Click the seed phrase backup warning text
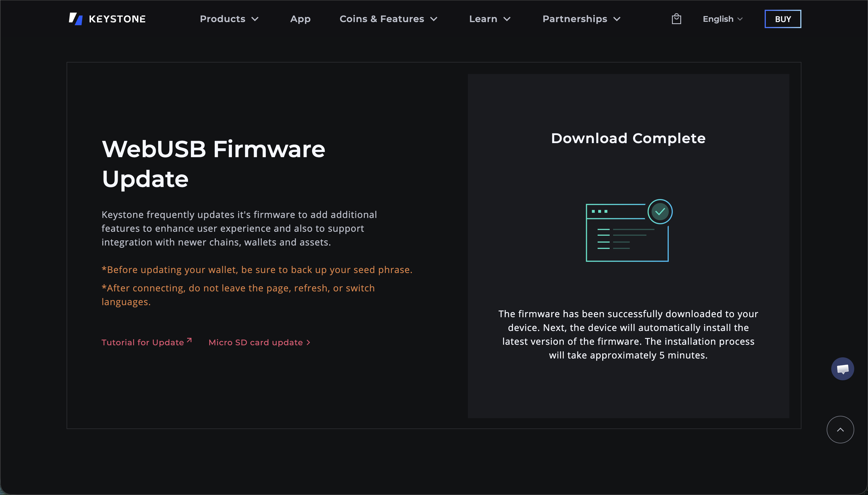 tap(257, 270)
